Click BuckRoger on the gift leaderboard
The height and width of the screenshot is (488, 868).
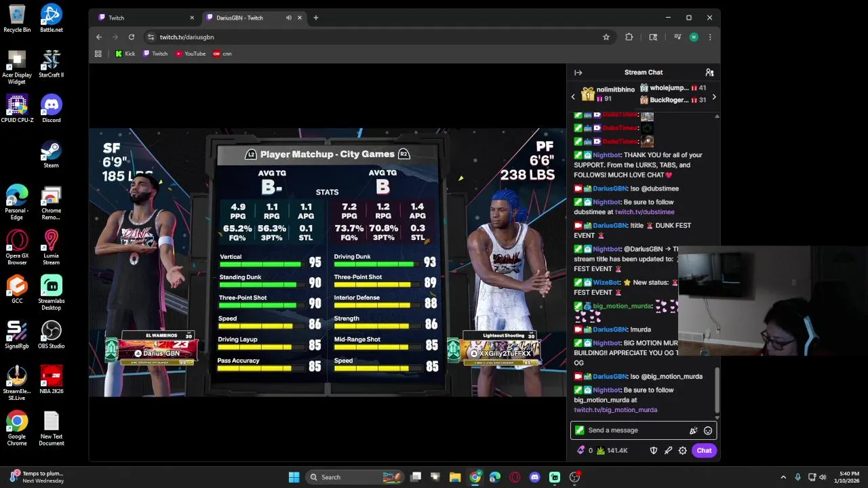669,100
